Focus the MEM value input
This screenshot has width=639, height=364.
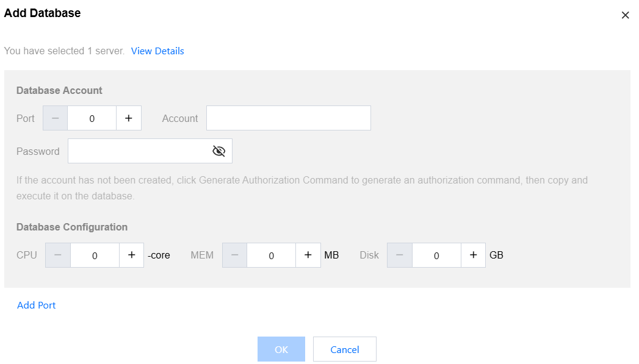(271, 255)
